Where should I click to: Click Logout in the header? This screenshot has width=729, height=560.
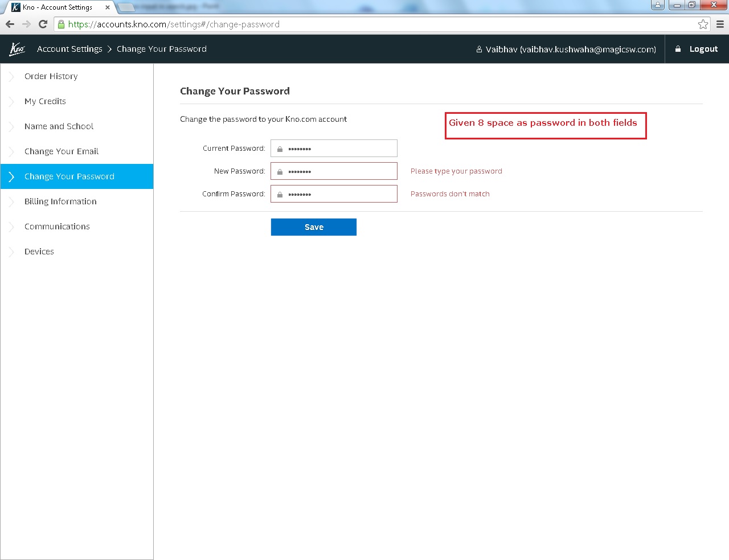coord(703,49)
